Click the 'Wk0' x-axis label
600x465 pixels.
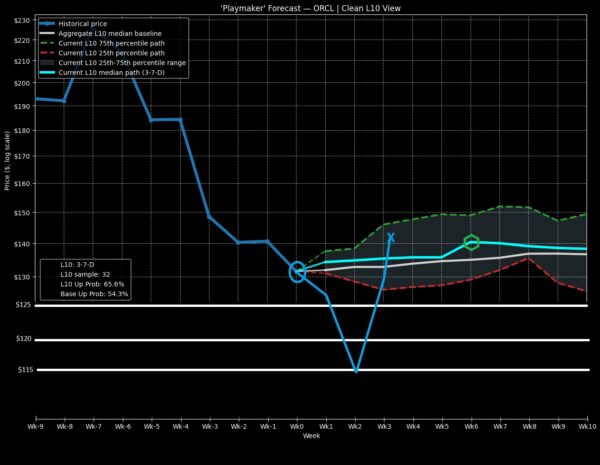pos(297,426)
